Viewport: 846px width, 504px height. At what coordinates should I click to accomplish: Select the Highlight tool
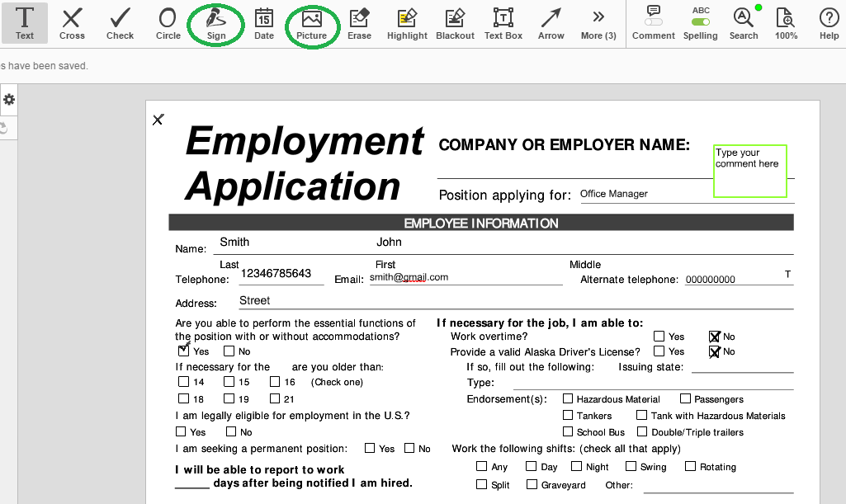click(x=407, y=23)
